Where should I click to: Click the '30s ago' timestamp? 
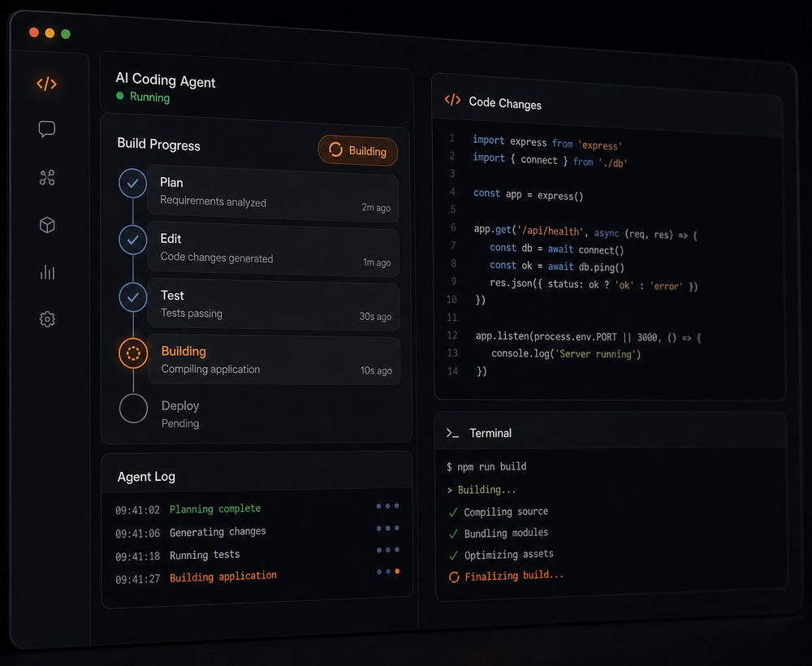tap(375, 317)
